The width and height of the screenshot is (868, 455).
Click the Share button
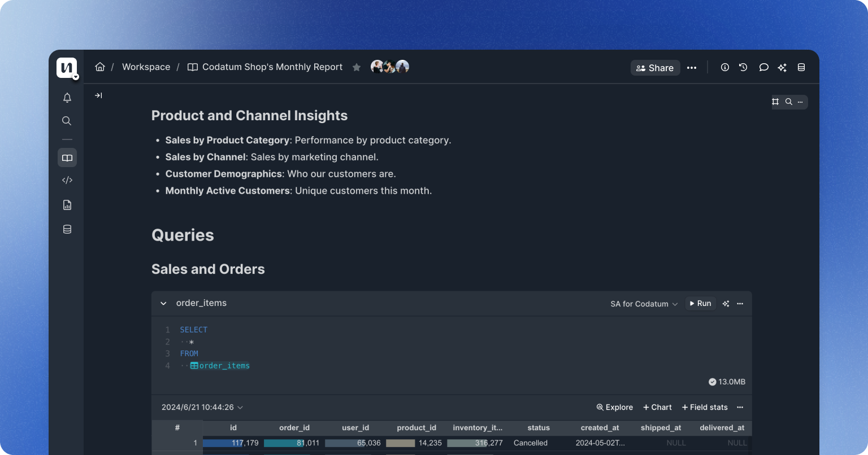coord(655,68)
